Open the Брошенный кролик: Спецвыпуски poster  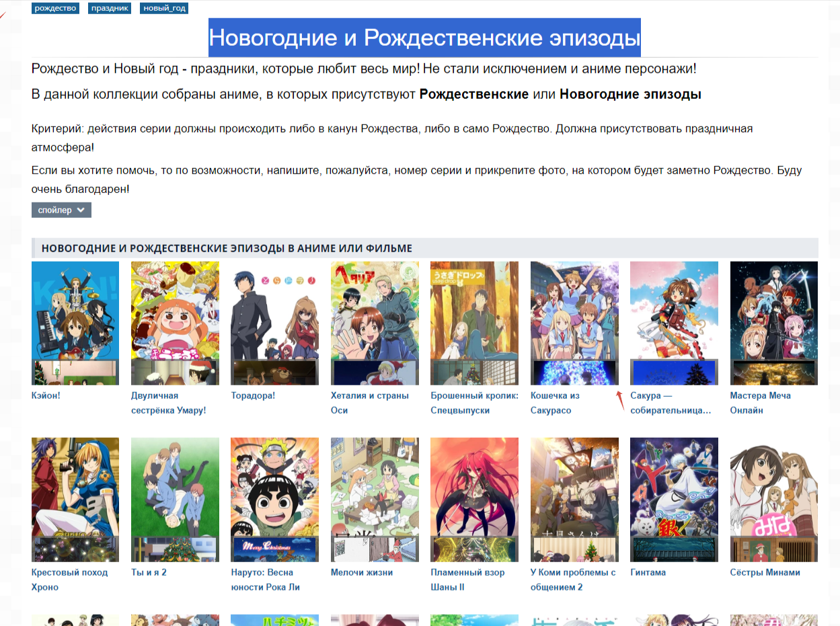[474, 323]
